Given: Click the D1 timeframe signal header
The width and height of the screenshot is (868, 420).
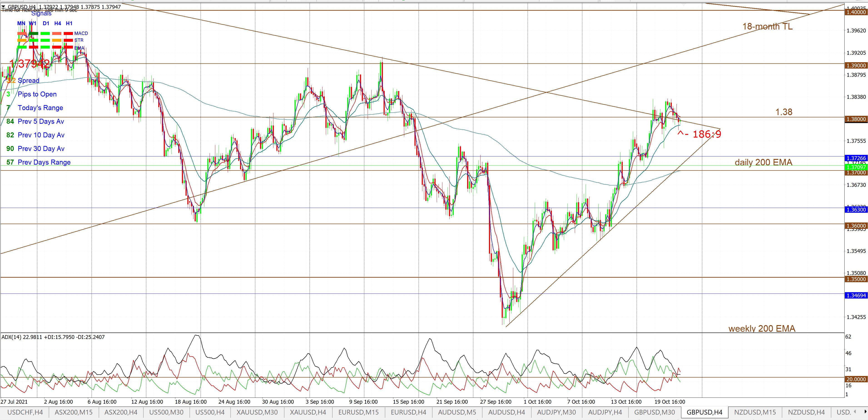Looking at the screenshot, I should coord(46,23).
